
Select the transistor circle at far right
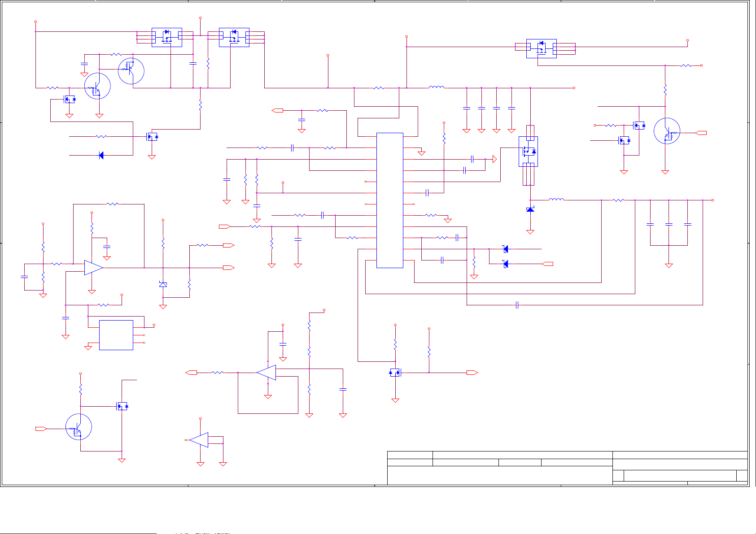[667, 131]
